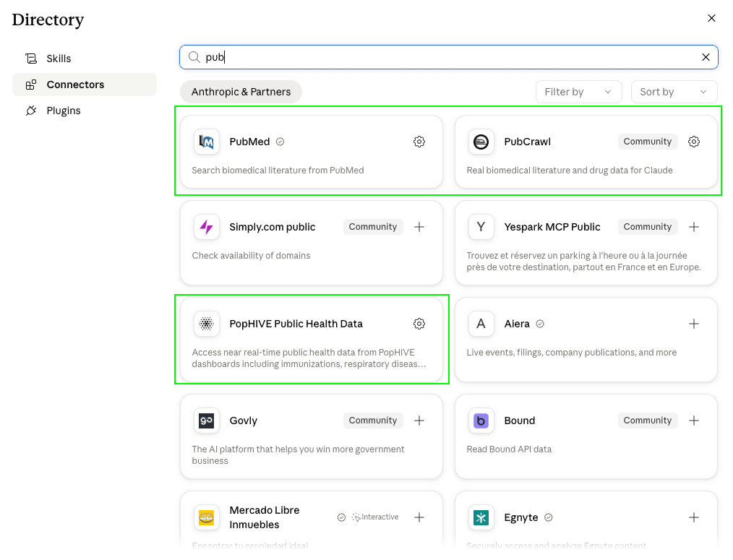The height and width of the screenshot is (560, 733).
Task: Click the Community tag on Govly
Action: click(x=372, y=421)
